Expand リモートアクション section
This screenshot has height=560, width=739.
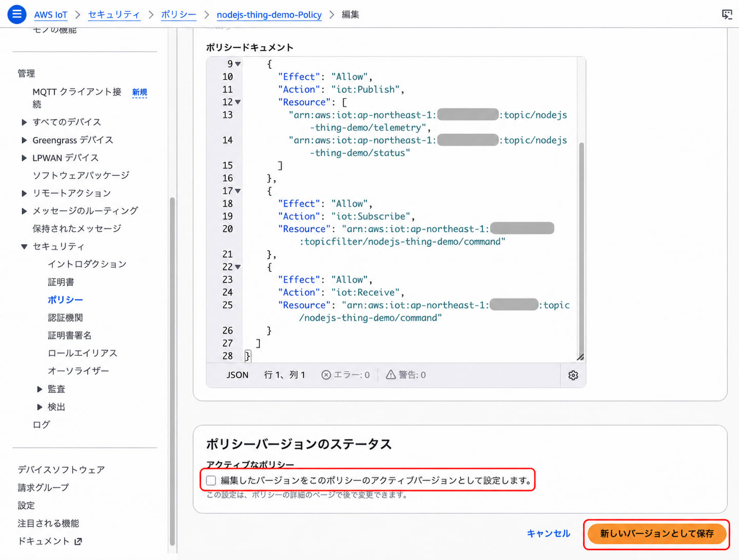coord(24,193)
